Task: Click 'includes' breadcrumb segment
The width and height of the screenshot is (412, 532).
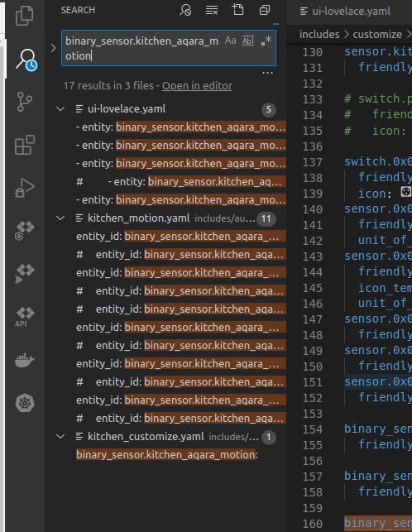Action: 319,34
